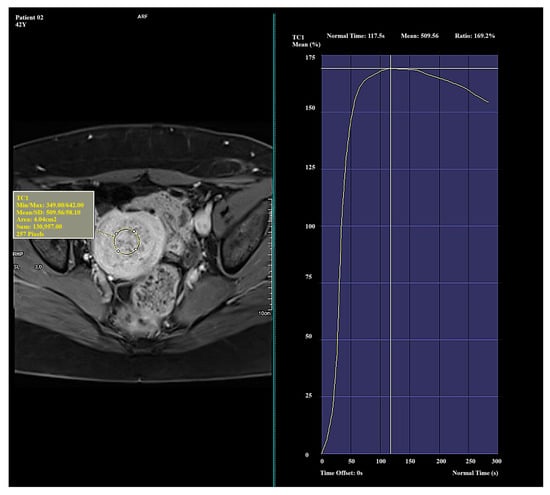This screenshot has width=550, height=495.
Task: Click the Patient 02 label
Action: (29, 18)
